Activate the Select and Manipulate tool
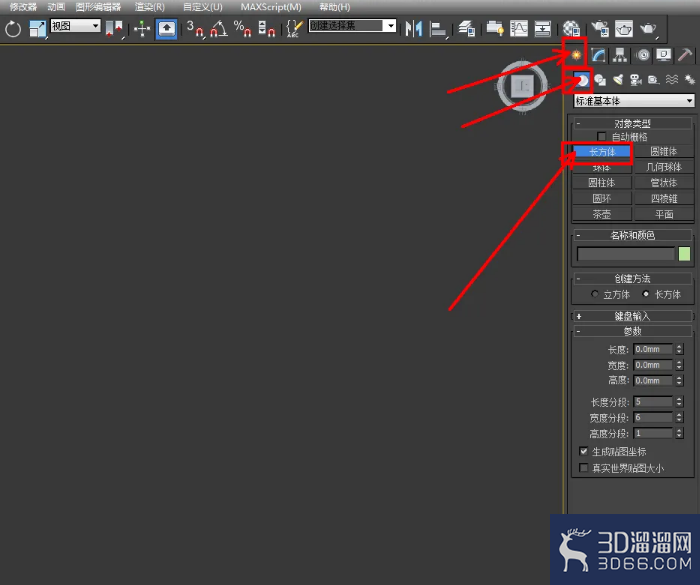This screenshot has height=585, width=700. coord(142,29)
